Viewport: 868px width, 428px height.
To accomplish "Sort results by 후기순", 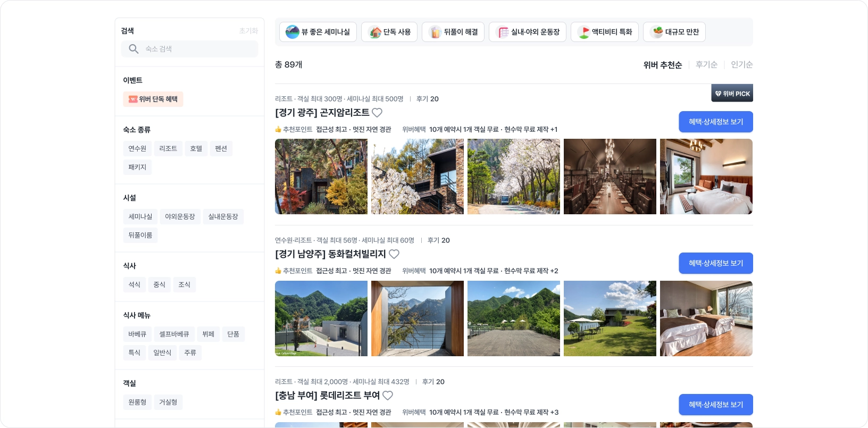I will click(706, 64).
